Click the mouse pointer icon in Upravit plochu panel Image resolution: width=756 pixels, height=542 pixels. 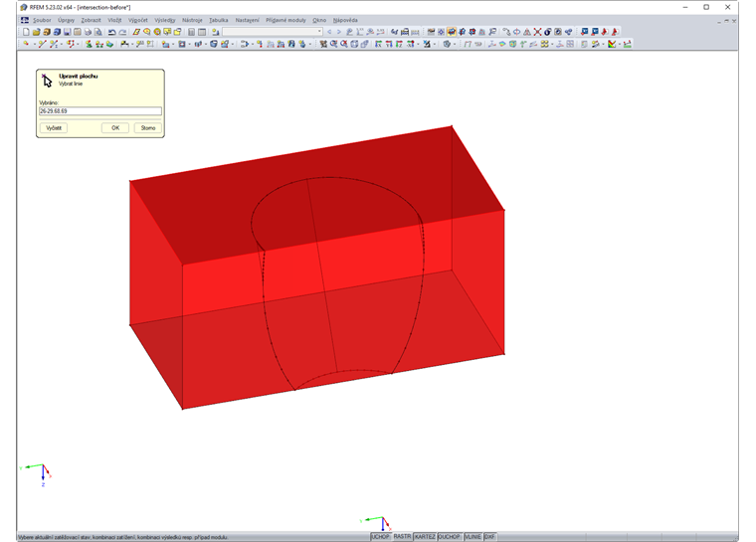click(47, 80)
